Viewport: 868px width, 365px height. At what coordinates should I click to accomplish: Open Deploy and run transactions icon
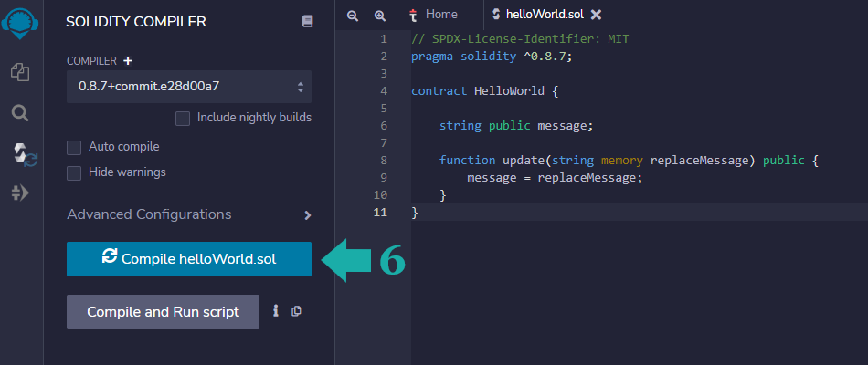point(21,193)
